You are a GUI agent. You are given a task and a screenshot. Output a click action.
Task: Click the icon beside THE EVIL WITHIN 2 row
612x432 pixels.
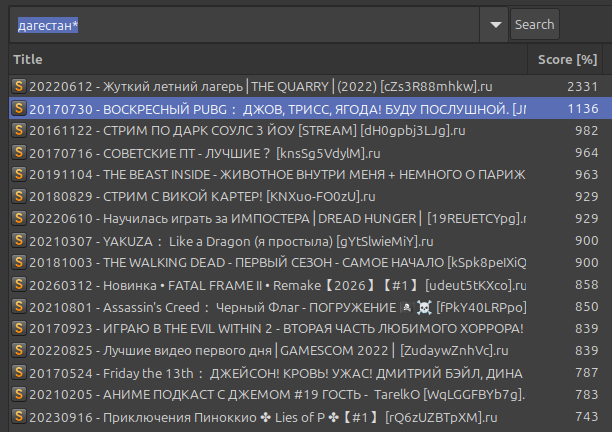click(x=19, y=329)
